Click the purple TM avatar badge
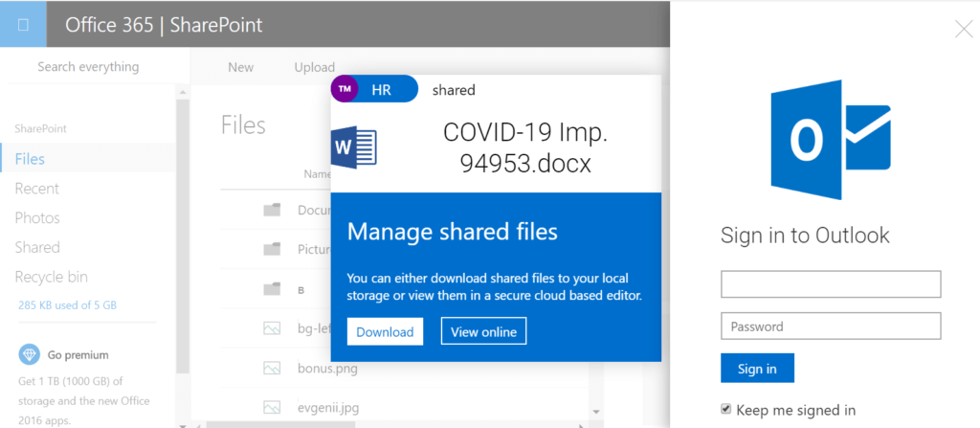 [x=344, y=89]
